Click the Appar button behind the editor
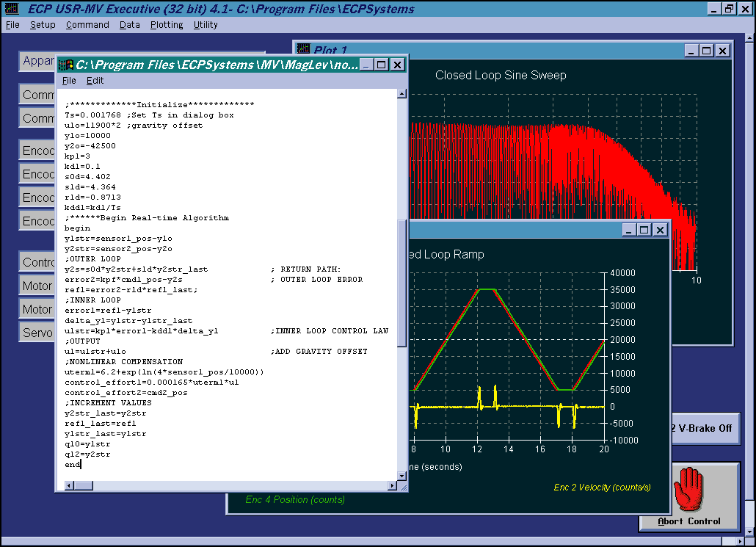756x547 pixels. 37,61
